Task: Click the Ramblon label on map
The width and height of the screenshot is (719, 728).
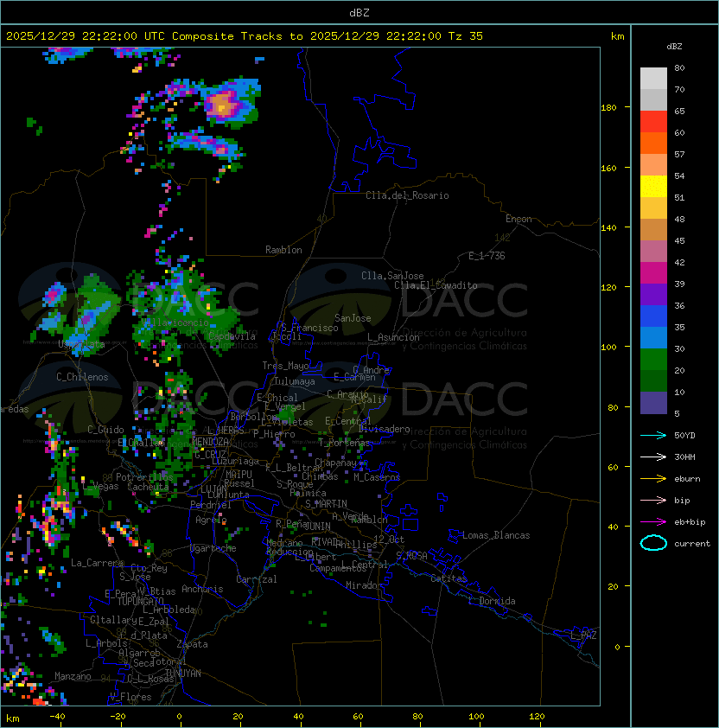Action: point(283,250)
